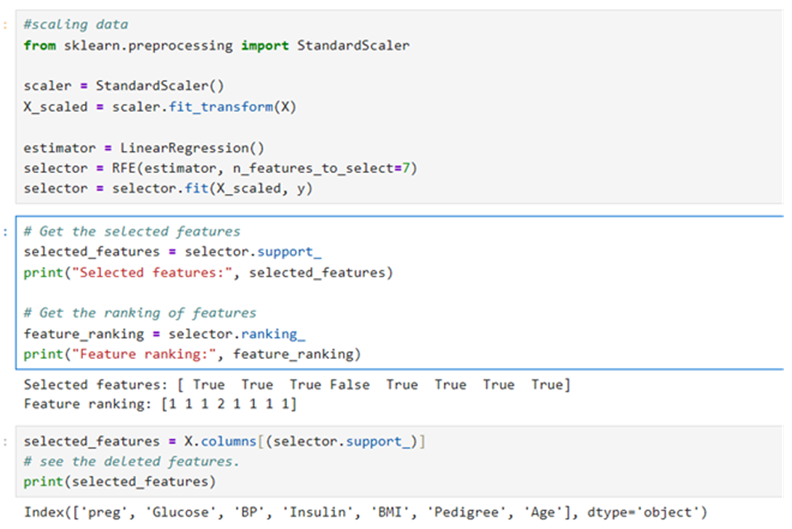792x529 pixels.
Task: Click the 'print(selected_features)' line
Action: (x=119, y=482)
